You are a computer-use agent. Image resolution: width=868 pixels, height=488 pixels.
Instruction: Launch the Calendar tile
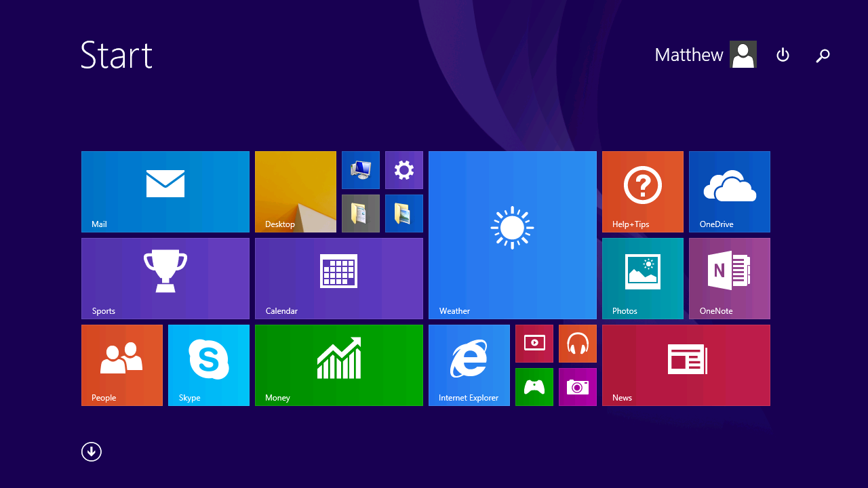339,279
